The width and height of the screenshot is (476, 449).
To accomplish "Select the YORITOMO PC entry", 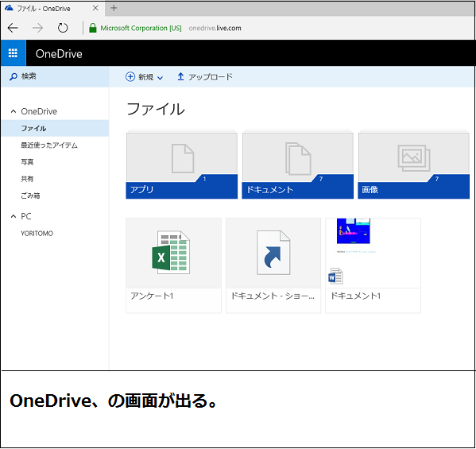I will (37, 233).
